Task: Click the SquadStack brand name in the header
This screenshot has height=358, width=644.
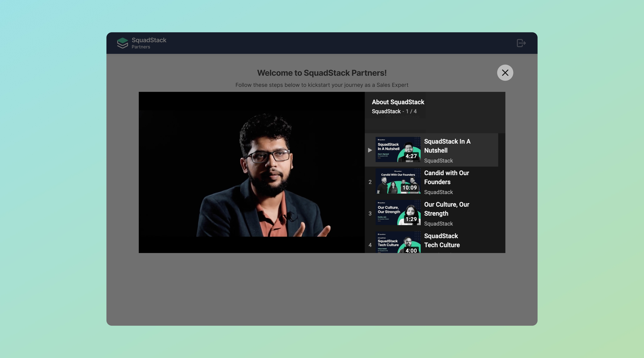Action: pyautogui.click(x=149, y=40)
